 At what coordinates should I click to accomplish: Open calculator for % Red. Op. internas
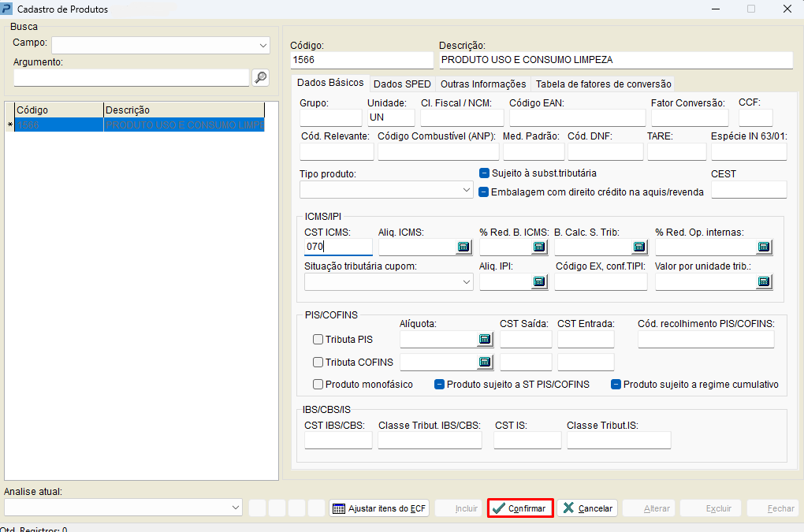tap(763, 247)
